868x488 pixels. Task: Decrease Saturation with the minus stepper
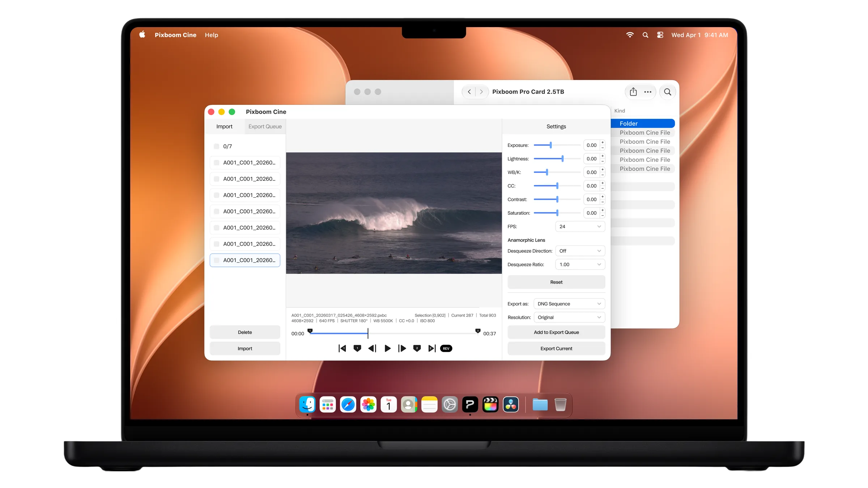point(603,215)
